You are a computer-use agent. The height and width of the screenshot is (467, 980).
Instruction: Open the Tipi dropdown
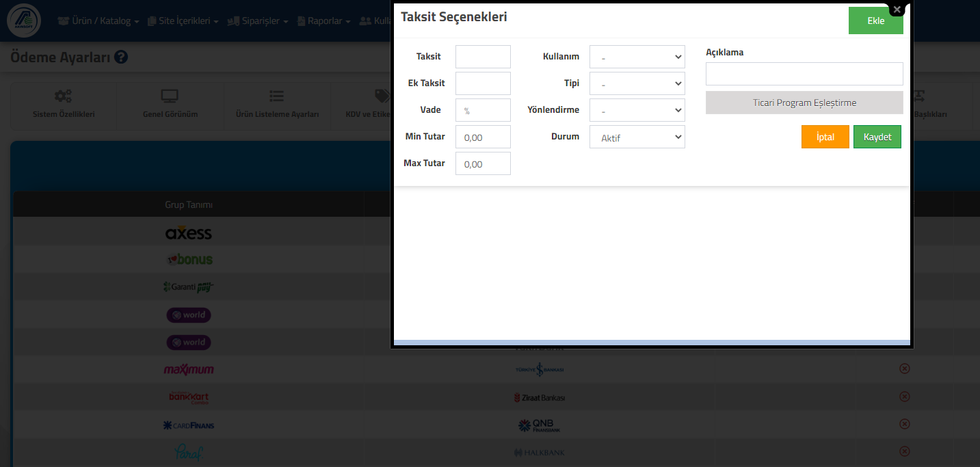637,83
